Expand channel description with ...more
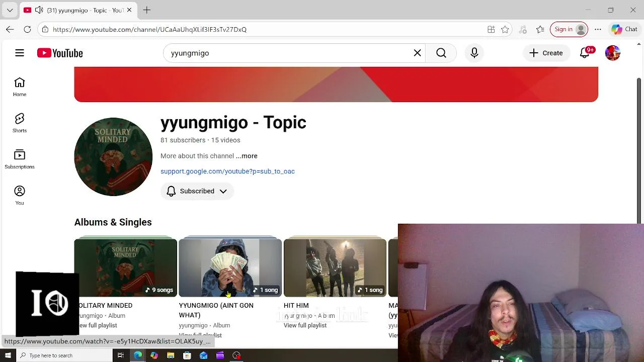644x362 pixels. 247,156
